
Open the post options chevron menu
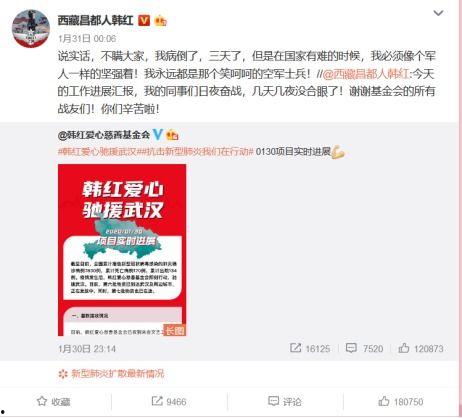click(x=438, y=13)
